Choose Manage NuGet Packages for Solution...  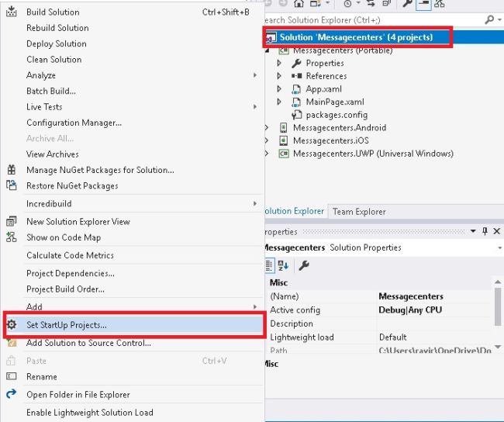(132, 170)
